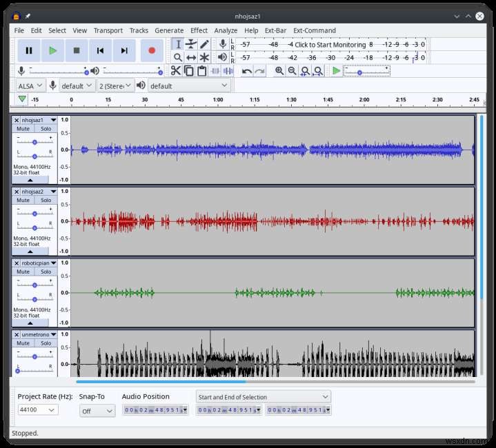Open the Effect menu

pos(199,30)
